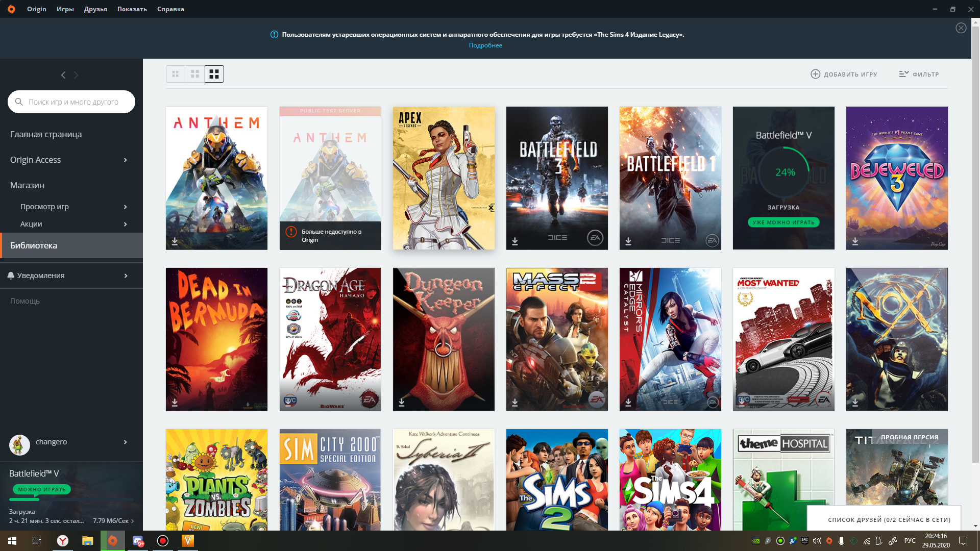Open the Apex Legends game tile
The height and width of the screenshot is (551, 980).
coord(444,178)
